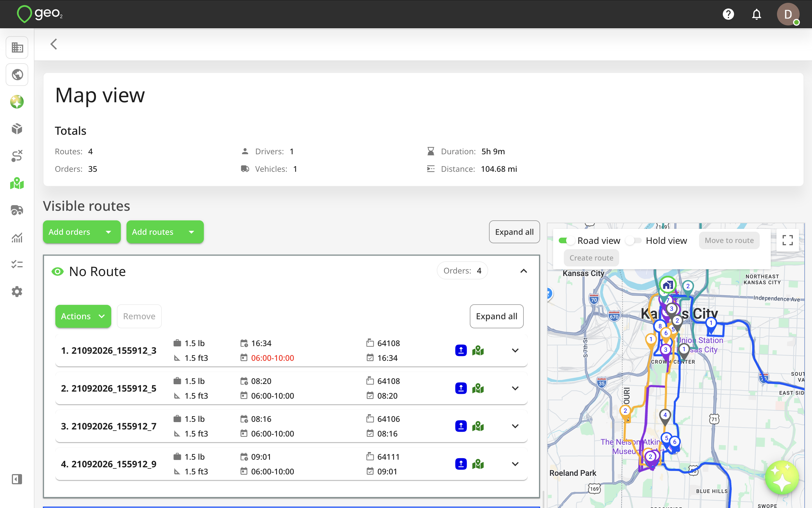Toggle Road view switch
This screenshot has width=812, height=508.
[567, 240]
